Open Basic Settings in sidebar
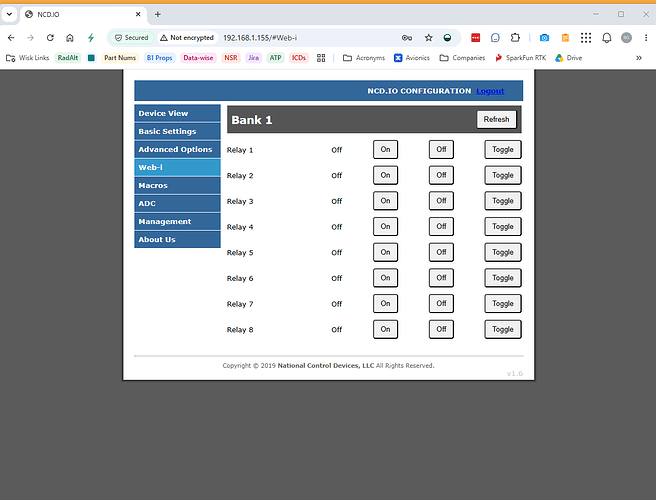The height and width of the screenshot is (500, 656). click(x=177, y=131)
